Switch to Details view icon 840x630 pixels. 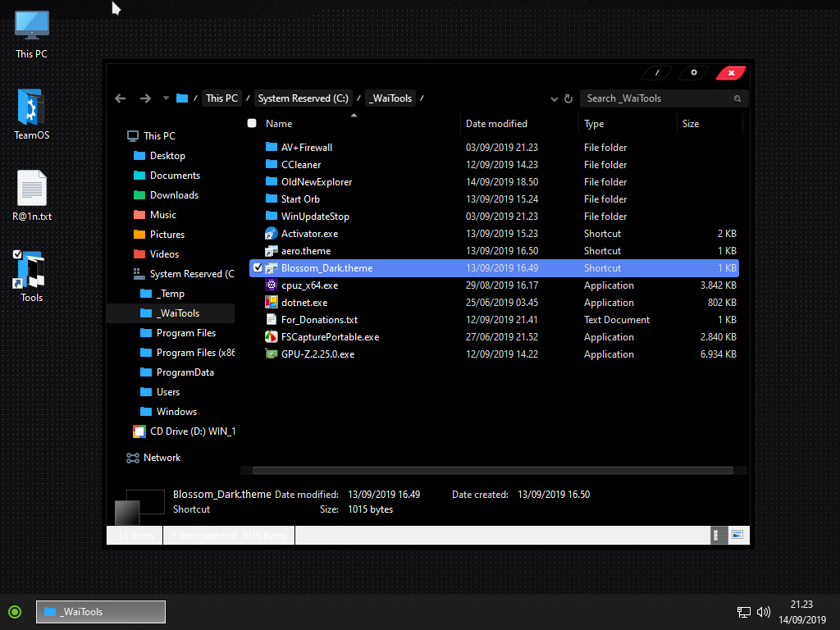718,535
